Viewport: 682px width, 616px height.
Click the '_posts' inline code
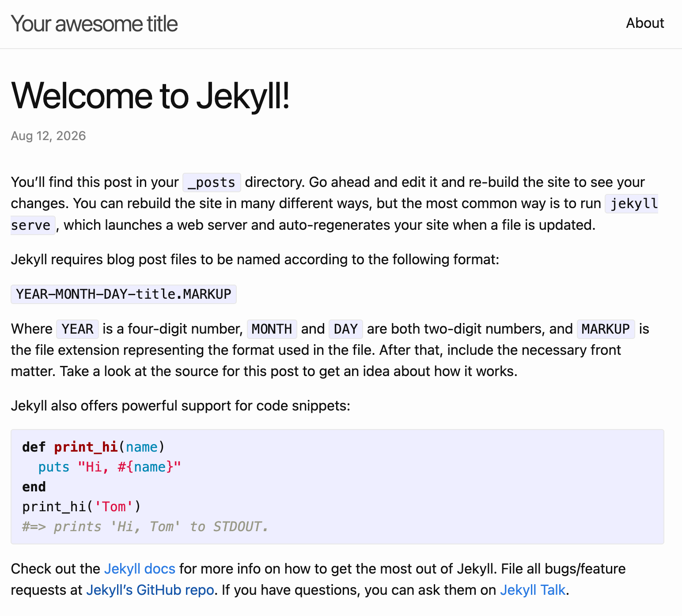[x=212, y=182]
